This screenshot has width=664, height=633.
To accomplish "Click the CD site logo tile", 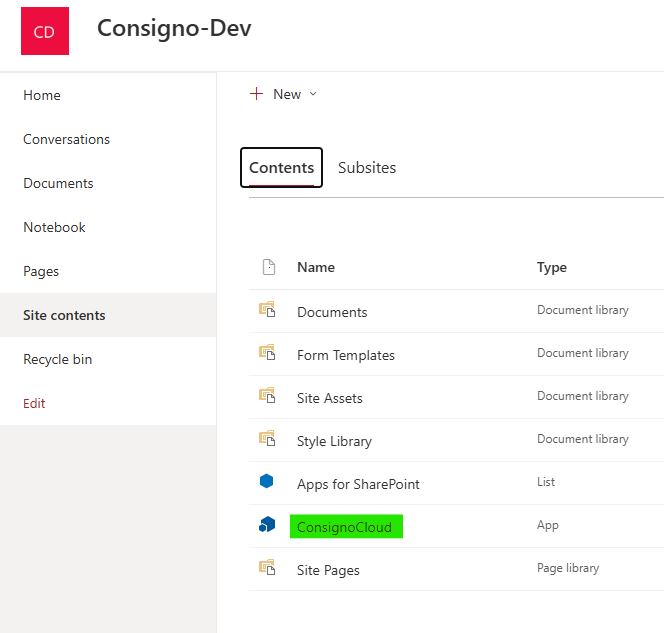I will 45,31.
